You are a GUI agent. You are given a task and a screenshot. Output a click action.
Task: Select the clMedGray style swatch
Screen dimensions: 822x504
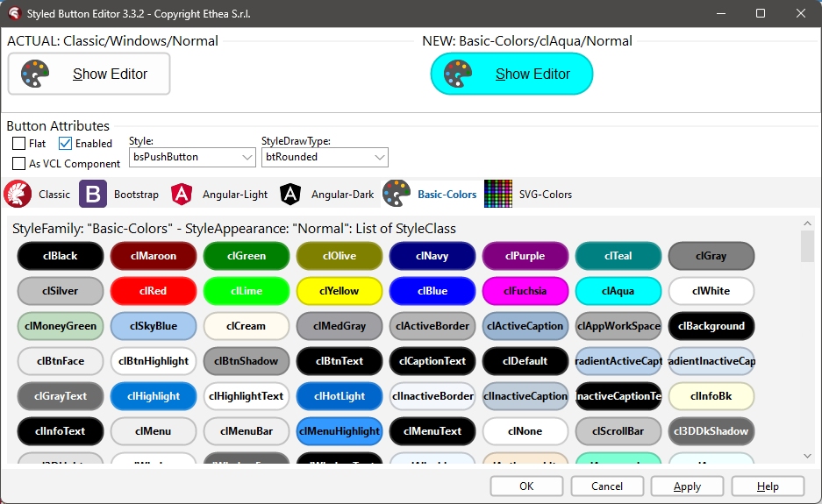pos(340,326)
